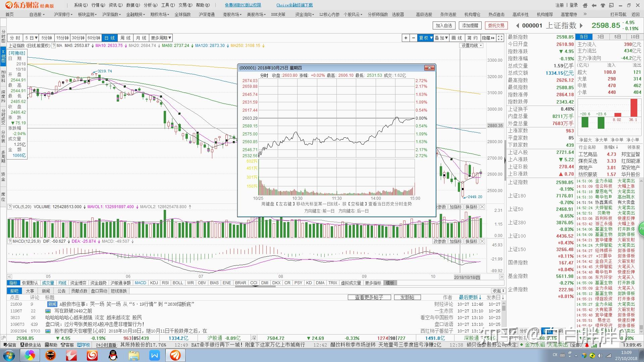Click 添加提醒 button
The image size is (644, 362).
470,25
